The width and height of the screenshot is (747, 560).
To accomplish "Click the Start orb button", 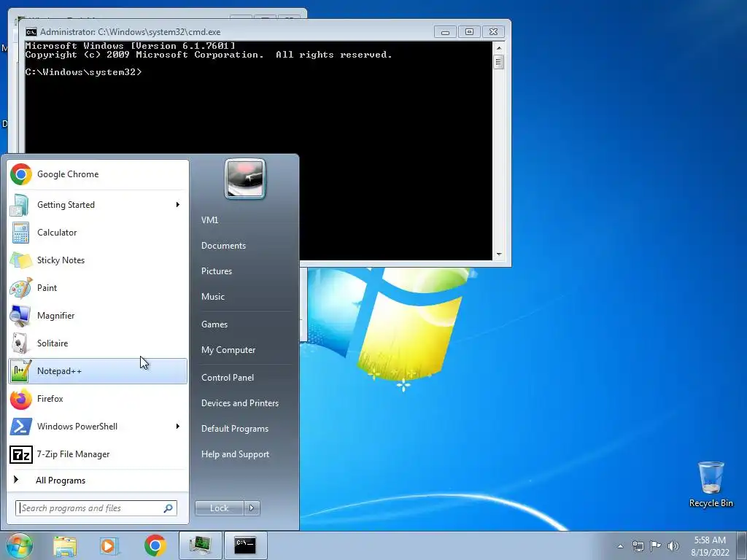I will 19,545.
